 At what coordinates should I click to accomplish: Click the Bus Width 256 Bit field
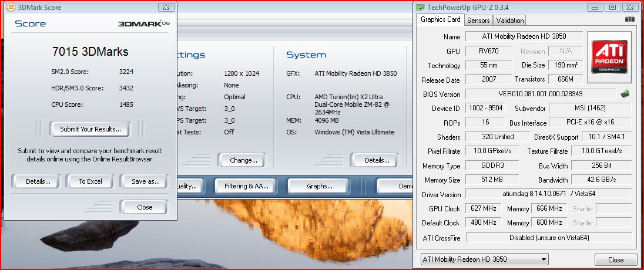pos(601,166)
